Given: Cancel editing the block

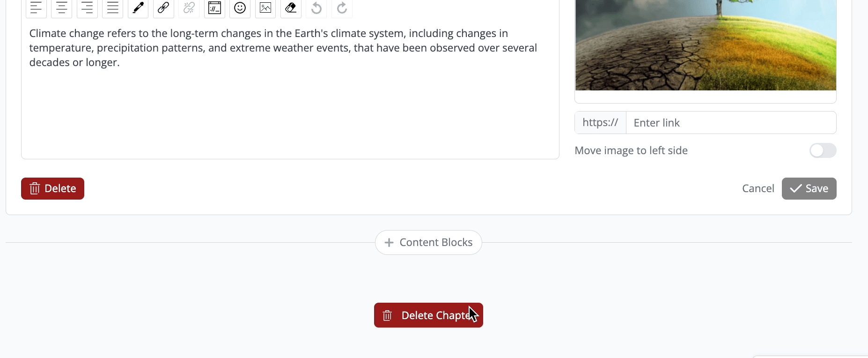Looking at the screenshot, I should click(x=758, y=188).
